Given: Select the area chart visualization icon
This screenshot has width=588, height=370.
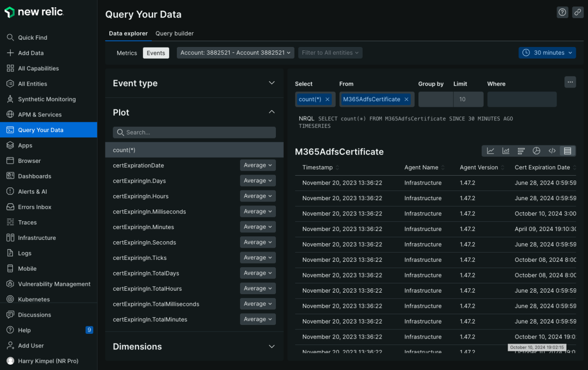Looking at the screenshot, I should tap(506, 151).
